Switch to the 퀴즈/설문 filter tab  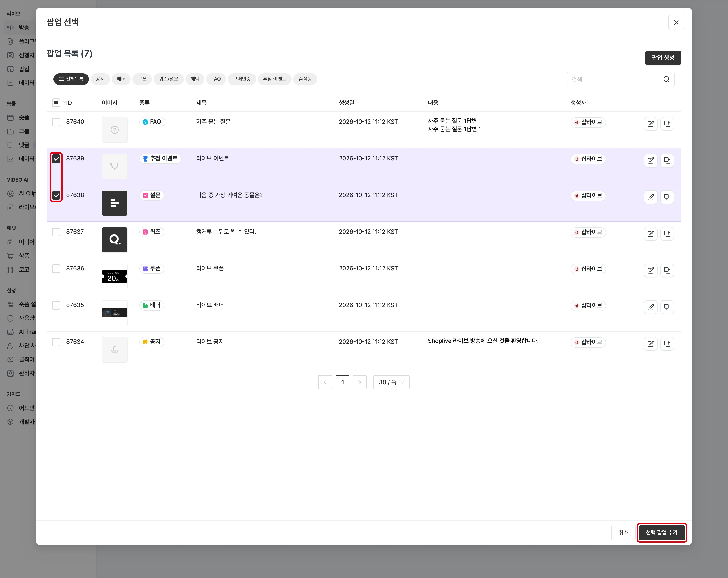[168, 79]
